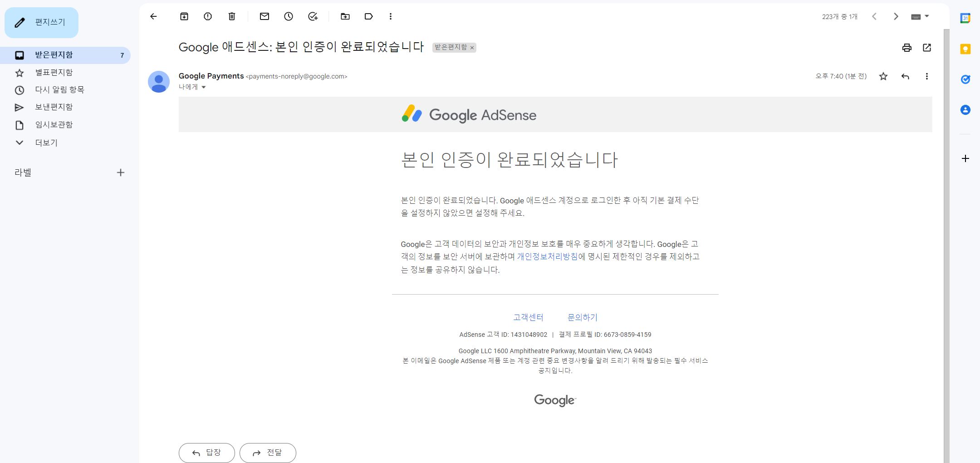Click the email vertical scrollbar
Screen dimensions: 980x463
click(x=946, y=245)
